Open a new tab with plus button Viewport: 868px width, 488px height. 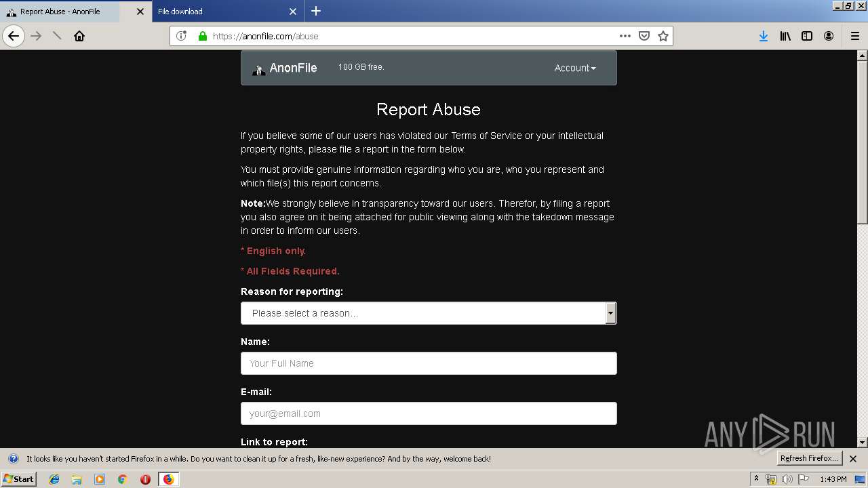pyautogui.click(x=316, y=11)
